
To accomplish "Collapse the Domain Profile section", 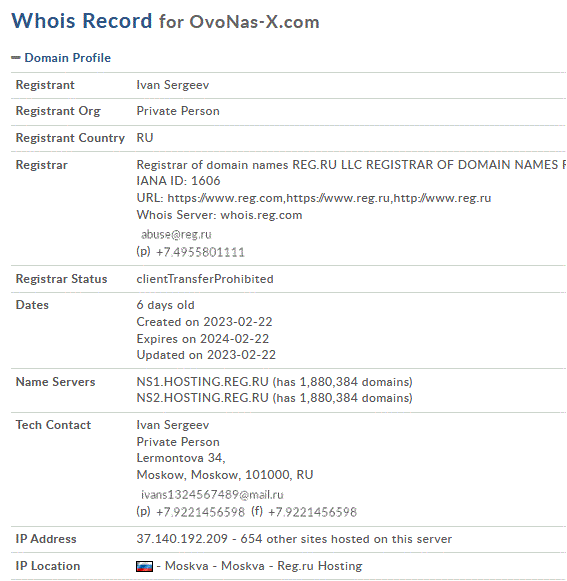I will [16, 57].
